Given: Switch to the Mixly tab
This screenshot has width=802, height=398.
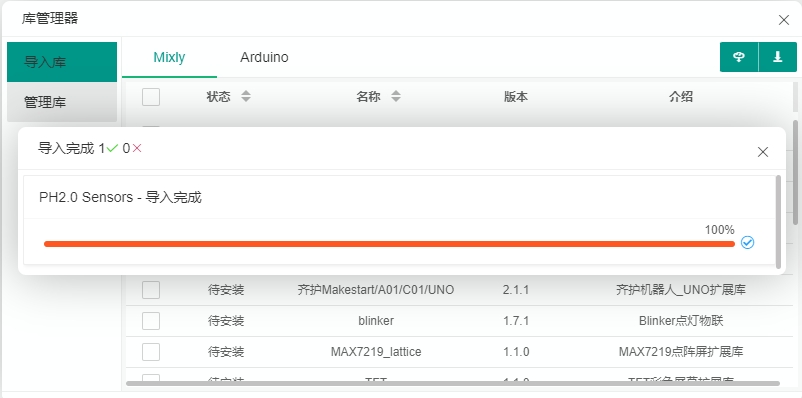Looking at the screenshot, I should [x=169, y=57].
